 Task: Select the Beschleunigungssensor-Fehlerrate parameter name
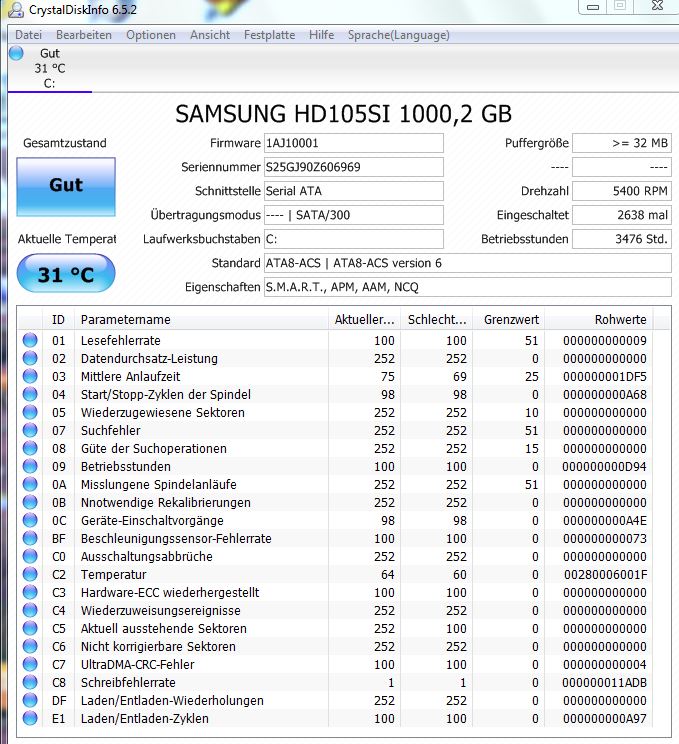coord(176,539)
